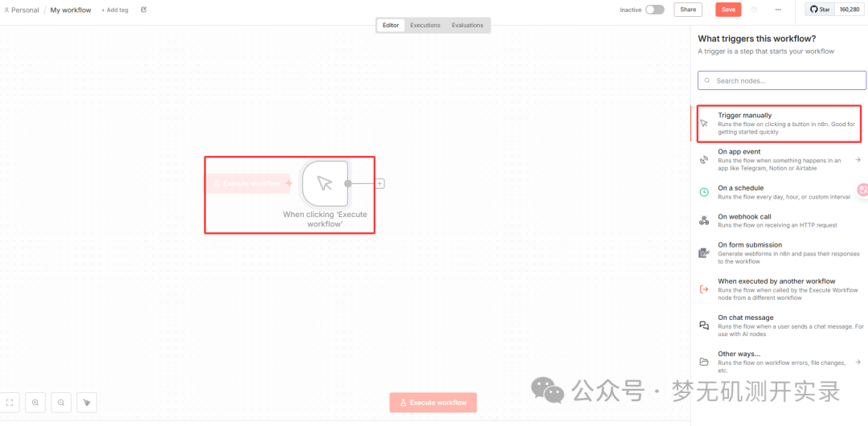This screenshot has height=426, width=868.
Task: Click Execute workflow button beside trigger node
Action: pos(248,183)
